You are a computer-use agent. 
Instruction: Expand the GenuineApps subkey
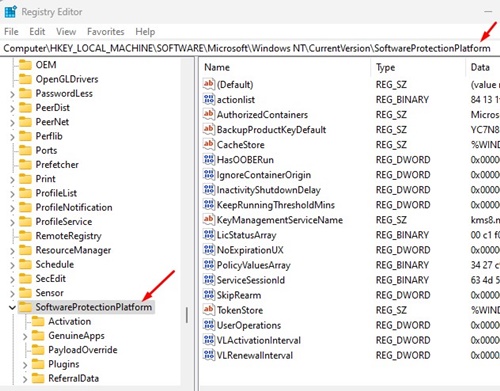pos(25,336)
